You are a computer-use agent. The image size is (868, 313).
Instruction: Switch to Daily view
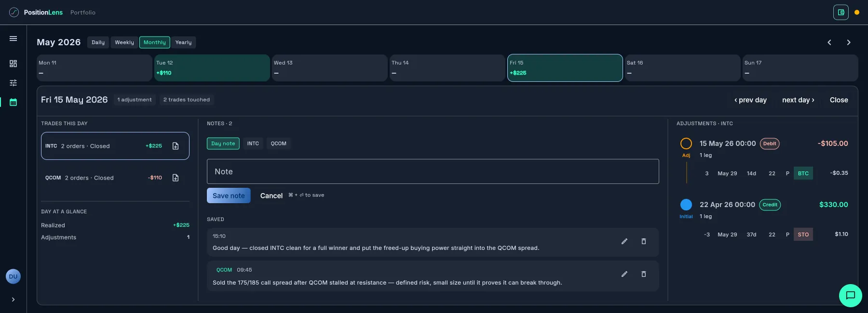pos(98,42)
